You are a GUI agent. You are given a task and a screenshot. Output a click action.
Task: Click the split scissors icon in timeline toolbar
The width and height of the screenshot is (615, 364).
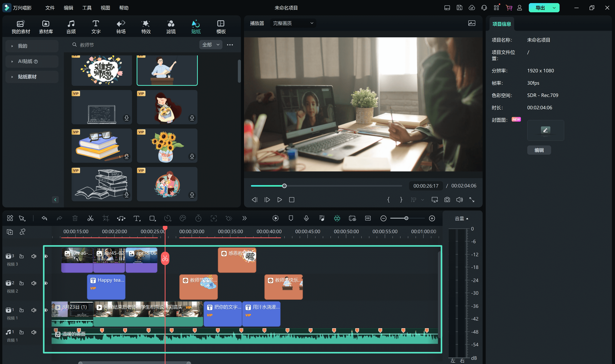90,218
